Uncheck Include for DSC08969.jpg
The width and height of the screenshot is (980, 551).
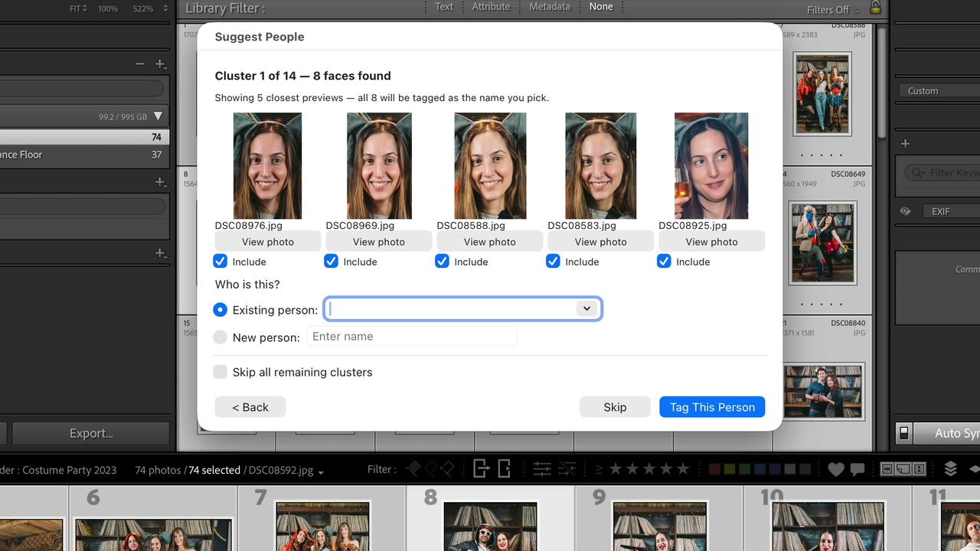pyautogui.click(x=332, y=262)
